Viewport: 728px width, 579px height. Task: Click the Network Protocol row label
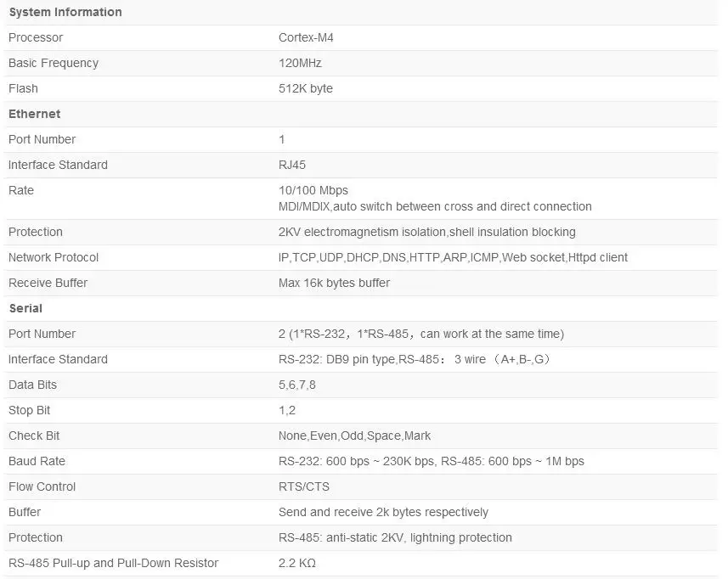[54, 257]
